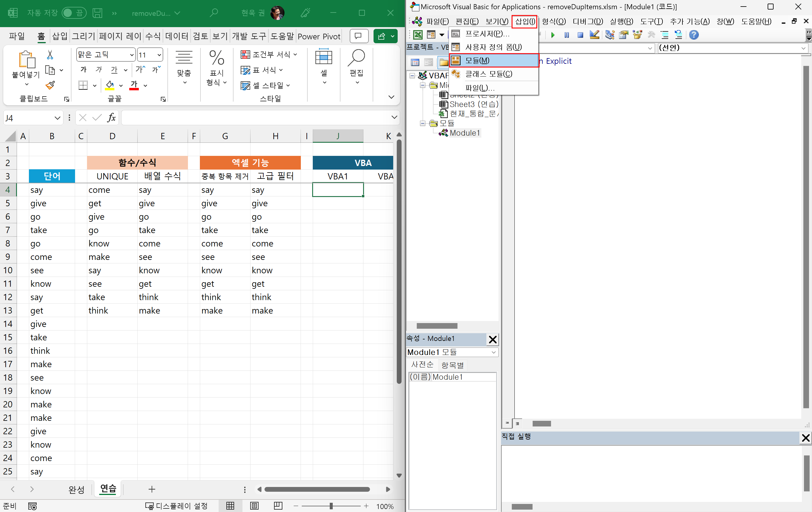The image size is (812, 512).
Task: Switch to the 완성 sheet tab
Action: (x=76, y=489)
